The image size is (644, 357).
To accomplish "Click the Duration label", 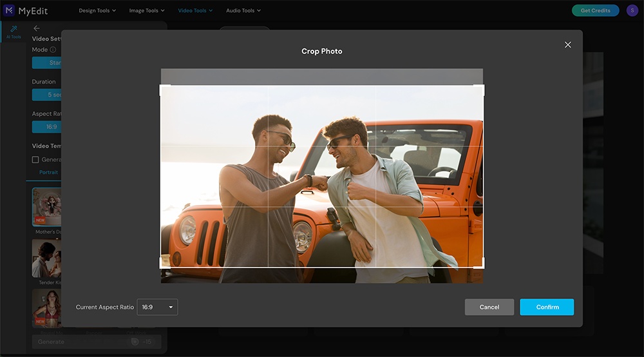I will 44,82.
